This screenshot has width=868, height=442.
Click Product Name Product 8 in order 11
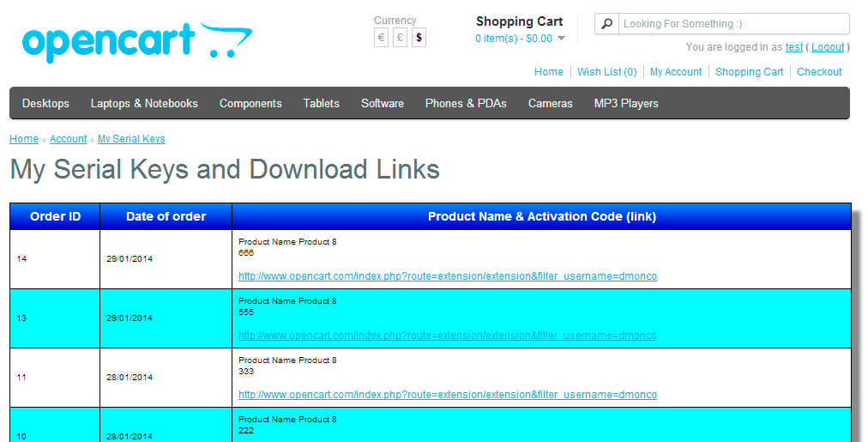[287, 360]
